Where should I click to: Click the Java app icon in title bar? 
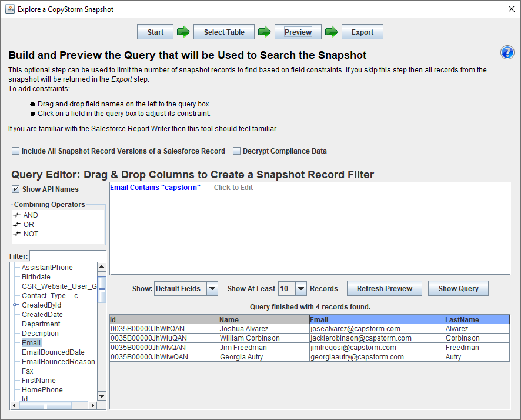pos(10,9)
